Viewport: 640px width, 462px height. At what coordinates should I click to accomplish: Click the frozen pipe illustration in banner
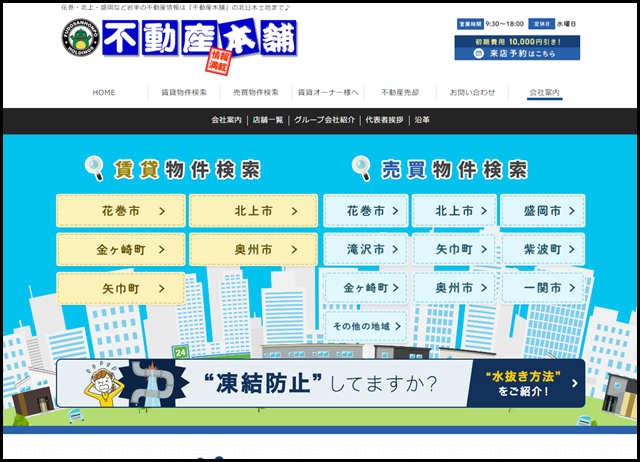[153, 383]
